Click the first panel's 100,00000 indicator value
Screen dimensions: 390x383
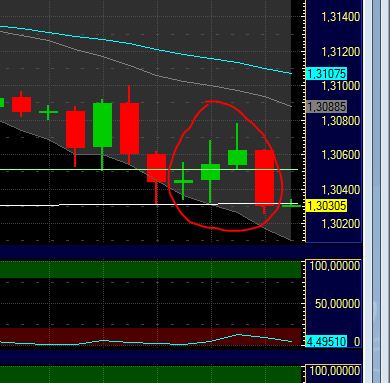(x=335, y=266)
